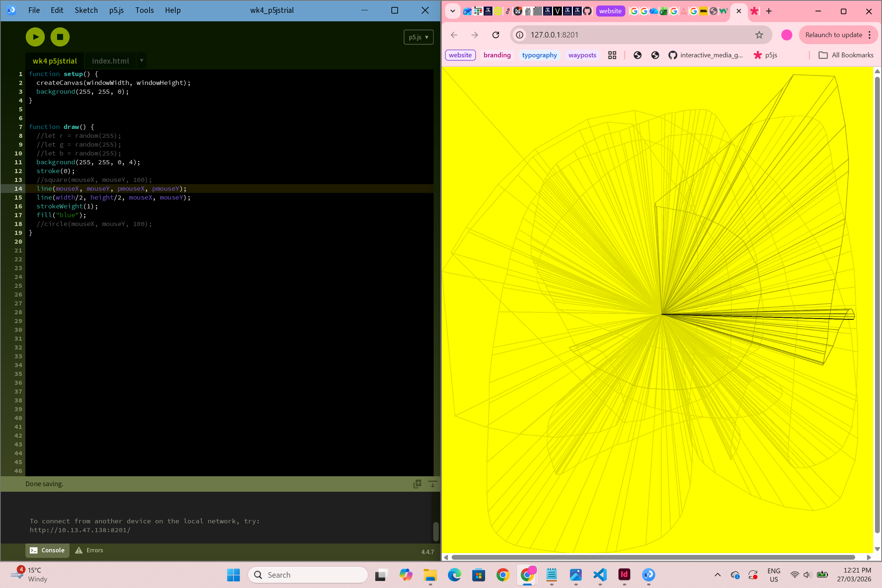Image resolution: width=882 pixels, height=588 pixels.
Task: Expand the sketch tabs arrow menu
Action: coord(141,60)
